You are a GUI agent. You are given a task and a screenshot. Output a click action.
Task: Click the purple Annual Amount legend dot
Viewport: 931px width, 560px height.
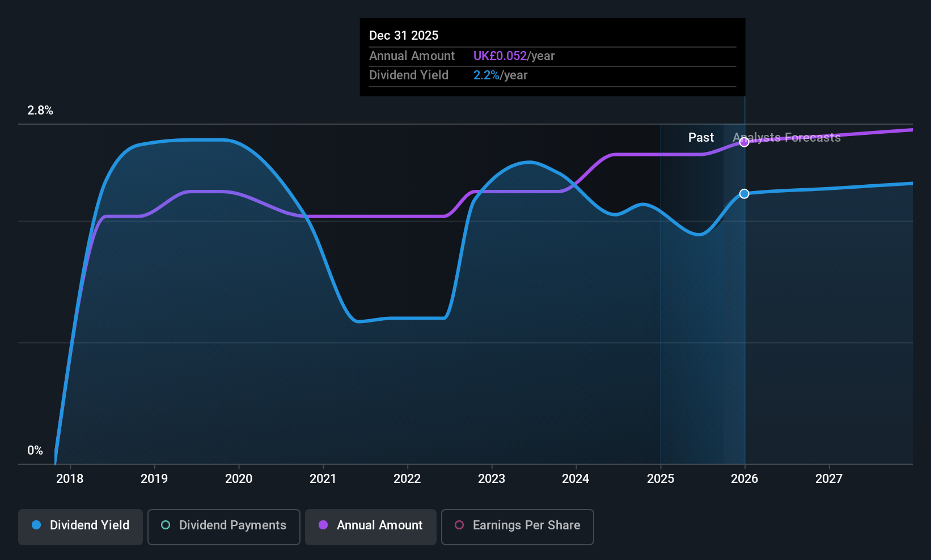click(x=323, y=525)
